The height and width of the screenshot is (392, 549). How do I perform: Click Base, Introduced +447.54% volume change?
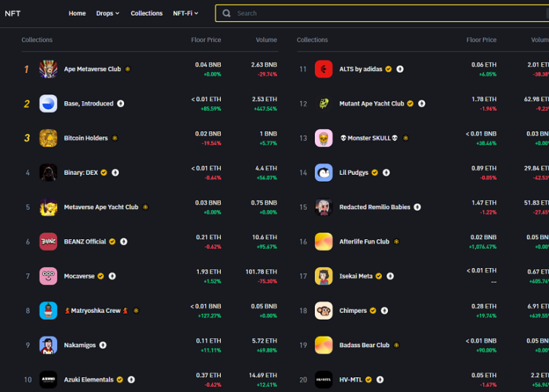(265, 109)
